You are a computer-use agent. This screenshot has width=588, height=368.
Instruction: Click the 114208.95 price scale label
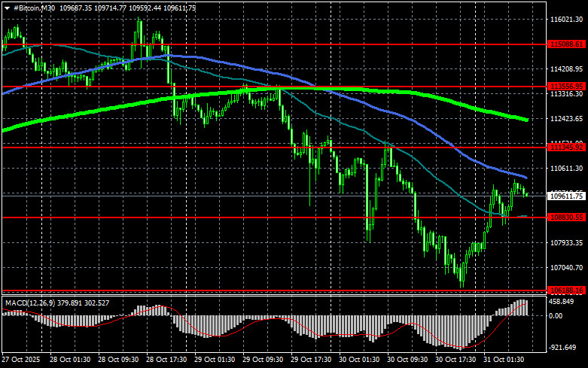pos(567,69)
